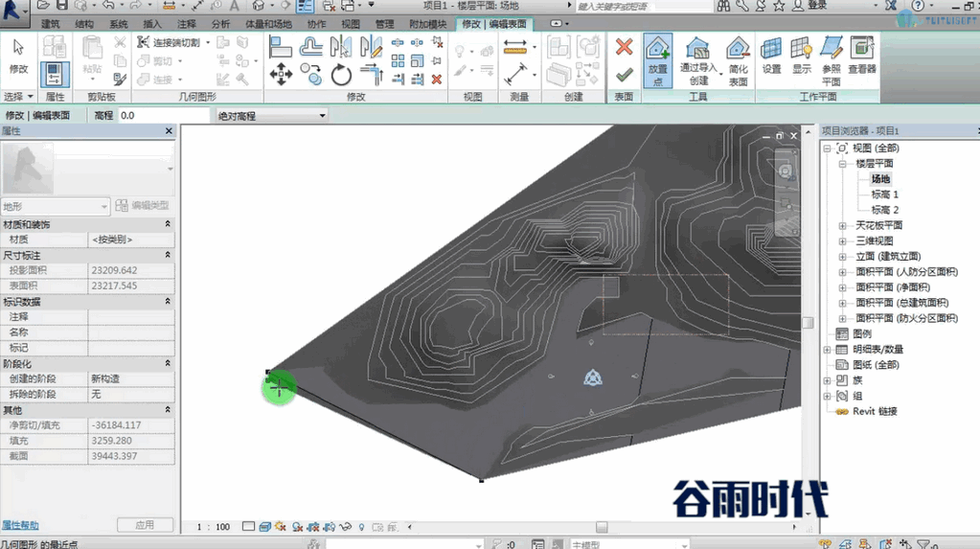This screenshot has height=549, width=980.
Task: Collapse the 阶段化 properties section
Action: click(x=168, y=363)
